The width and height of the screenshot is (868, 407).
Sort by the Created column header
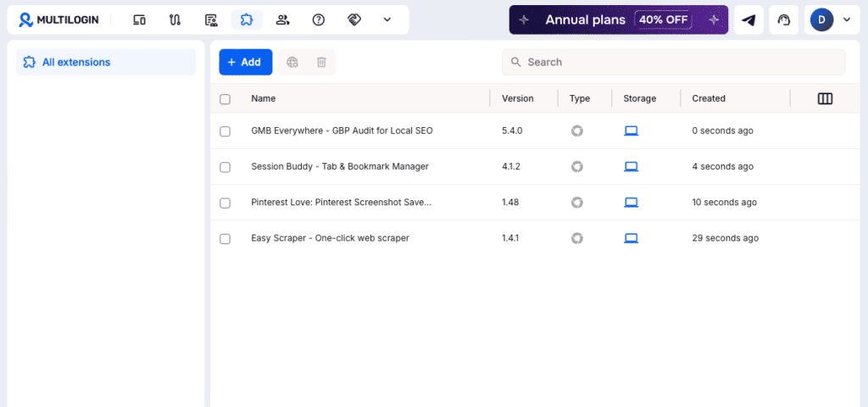[709, 98]
